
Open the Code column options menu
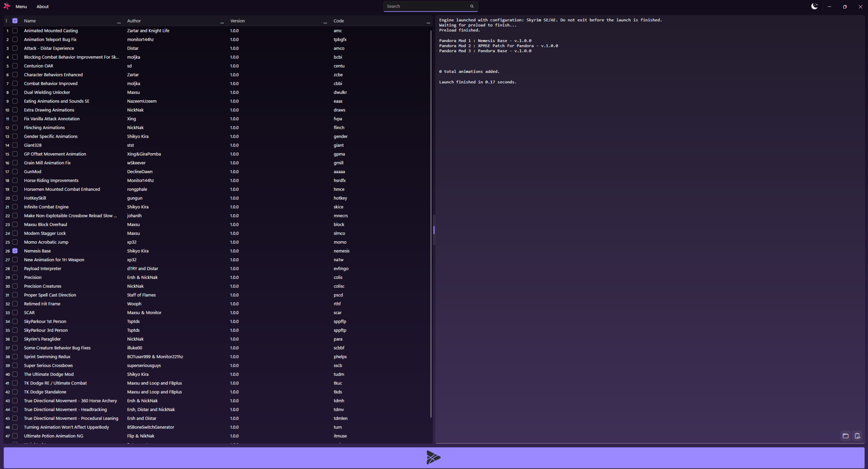pyautogui.click(x=428, y=22)
